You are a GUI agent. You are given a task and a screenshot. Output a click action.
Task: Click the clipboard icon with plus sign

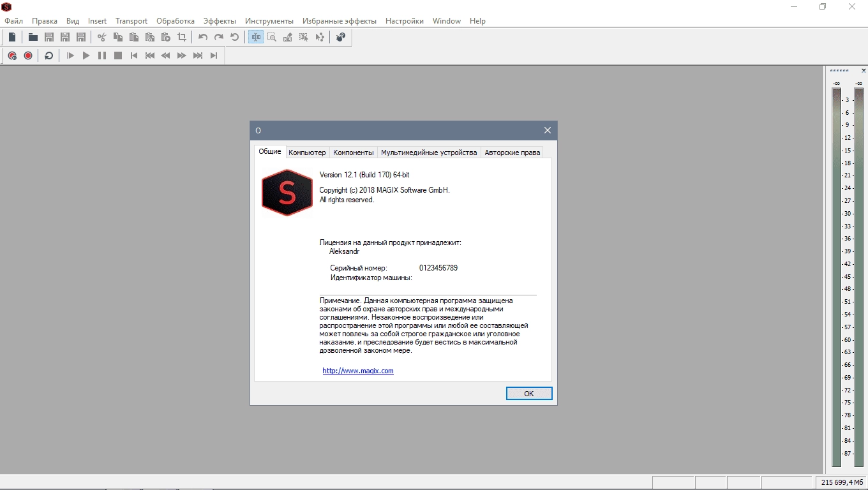[150, 37]
